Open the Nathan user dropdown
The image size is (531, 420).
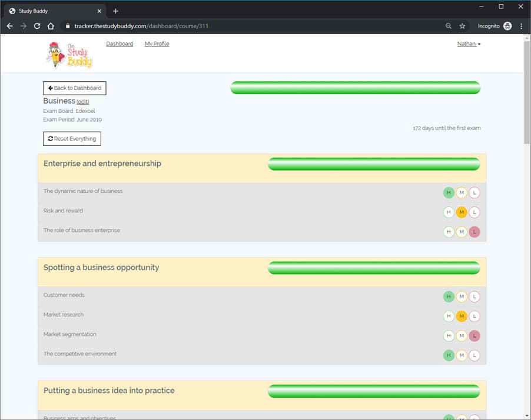click(469, 44)
